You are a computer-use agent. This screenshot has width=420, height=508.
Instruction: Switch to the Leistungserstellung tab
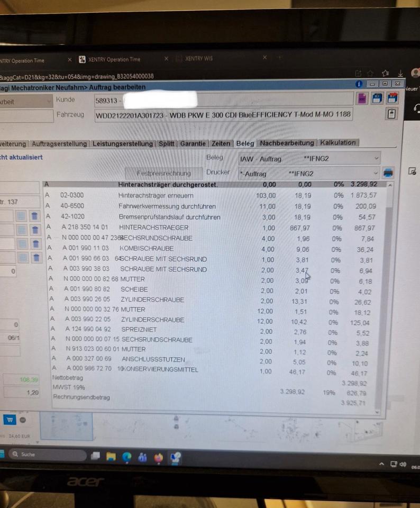click(123, 143)
